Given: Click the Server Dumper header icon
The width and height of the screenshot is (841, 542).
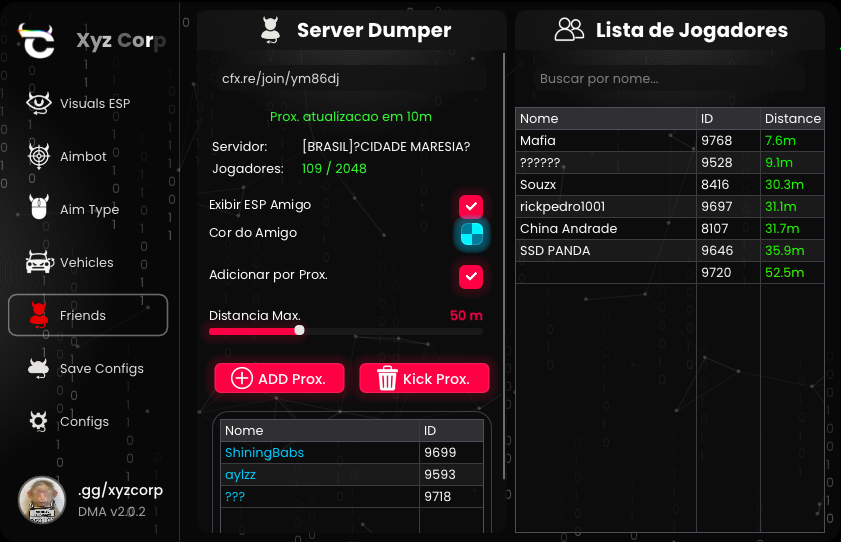Looking at the screenshot, I should tap(270, 31).
